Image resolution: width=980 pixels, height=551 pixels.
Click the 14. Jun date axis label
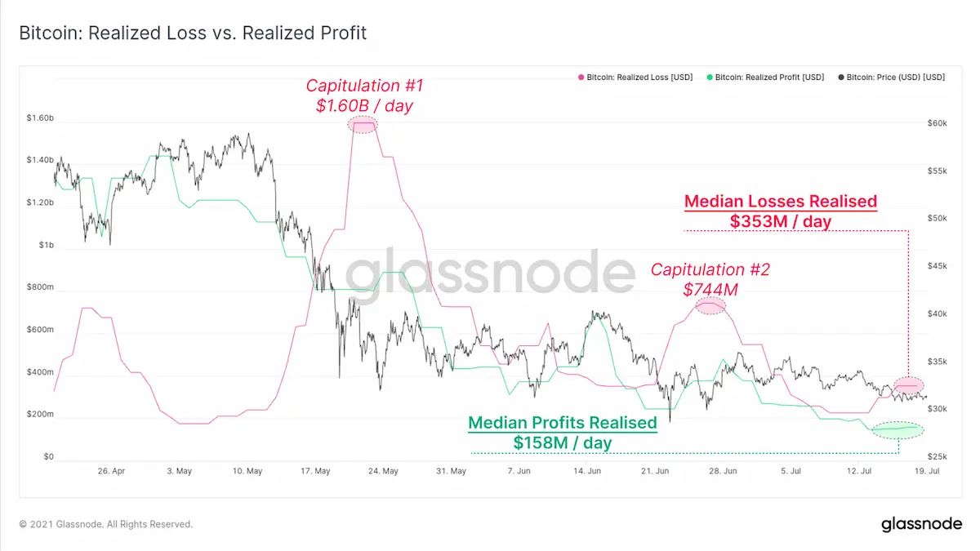click(588, 471)
